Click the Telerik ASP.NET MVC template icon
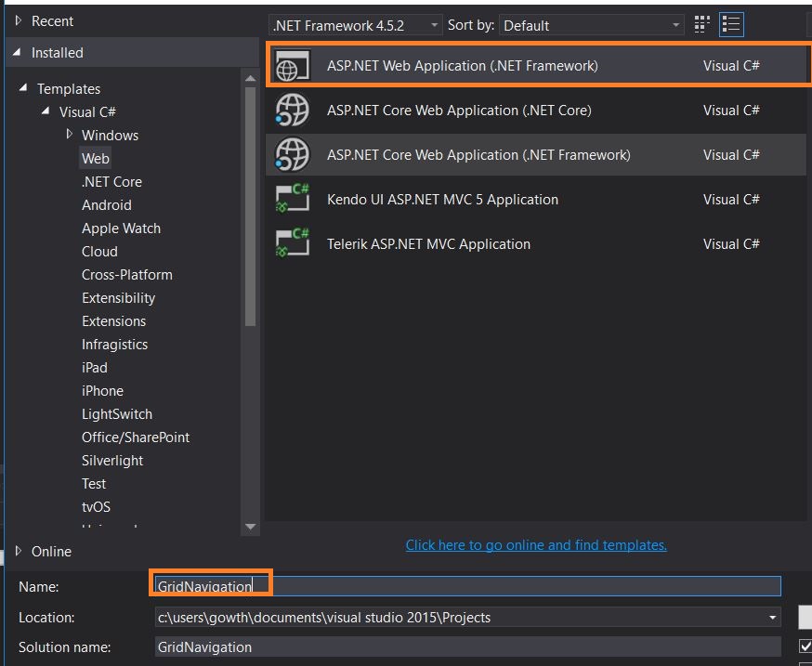 click(x=292, y=244)
